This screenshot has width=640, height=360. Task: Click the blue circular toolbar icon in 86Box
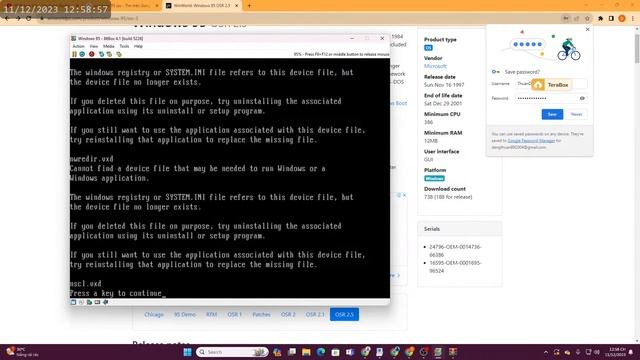[x=82, y=54]
